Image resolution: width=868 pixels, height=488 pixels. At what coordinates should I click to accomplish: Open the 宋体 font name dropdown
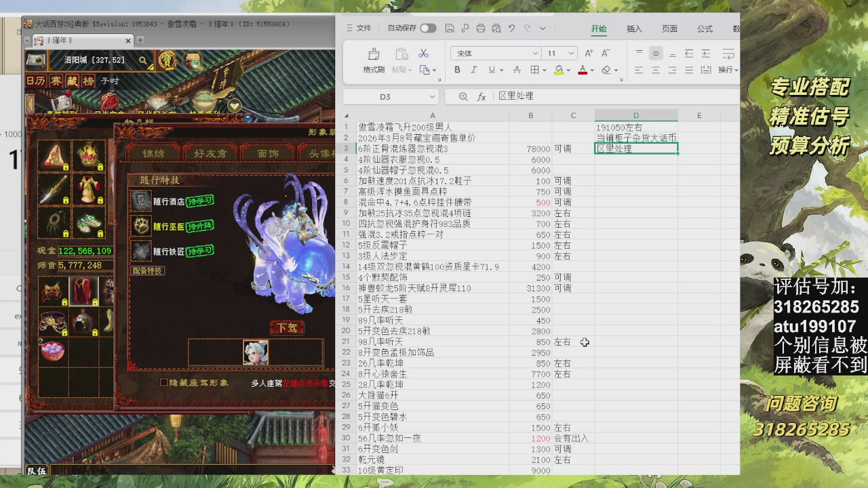coord(535,54)
